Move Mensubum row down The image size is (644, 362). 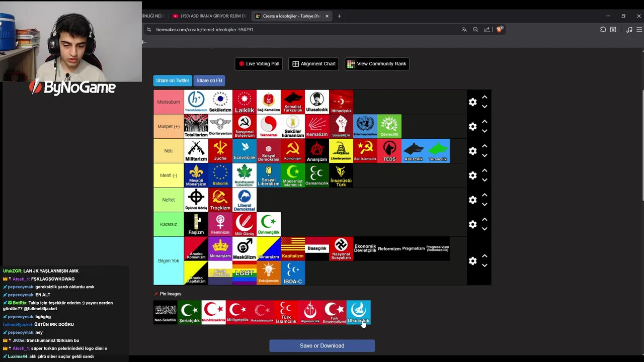click(485, 107)
